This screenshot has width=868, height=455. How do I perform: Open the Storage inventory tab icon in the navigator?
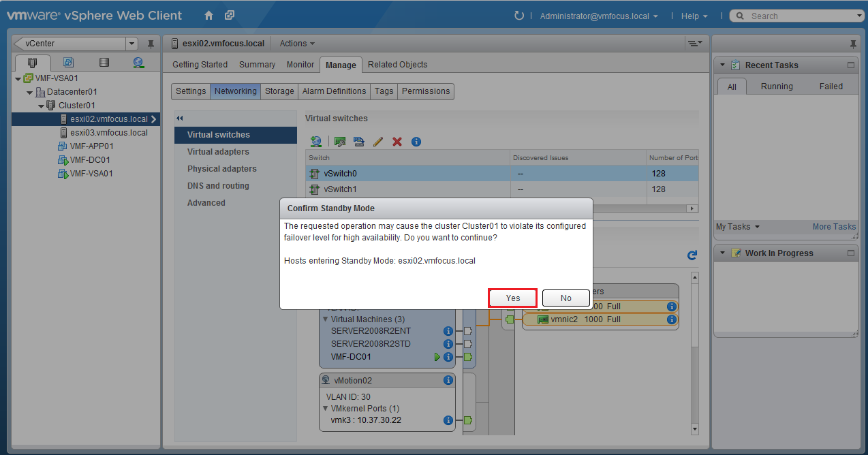pyautogui.click(x=104, y=63)
